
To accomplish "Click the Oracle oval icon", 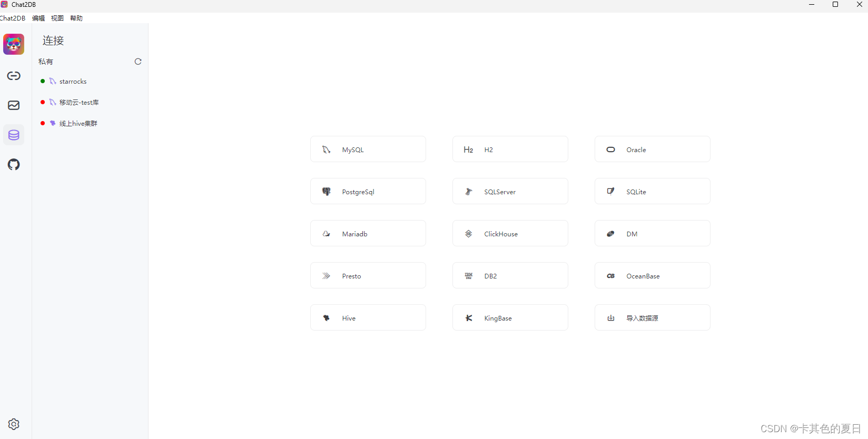I will point(610,149).
